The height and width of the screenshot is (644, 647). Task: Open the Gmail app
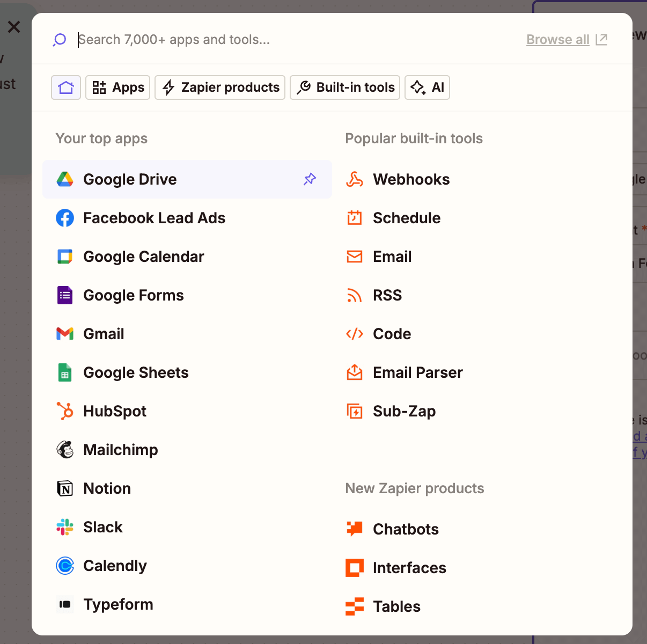104,334
